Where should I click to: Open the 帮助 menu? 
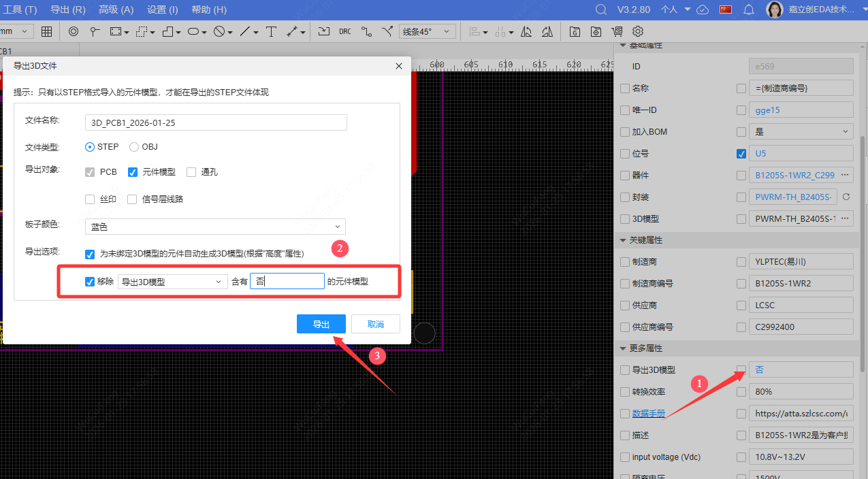(208, 10)
